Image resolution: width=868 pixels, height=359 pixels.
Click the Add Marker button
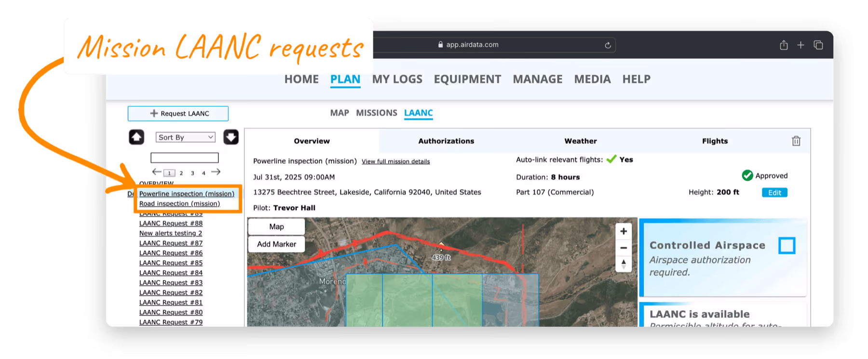(276, 244)
